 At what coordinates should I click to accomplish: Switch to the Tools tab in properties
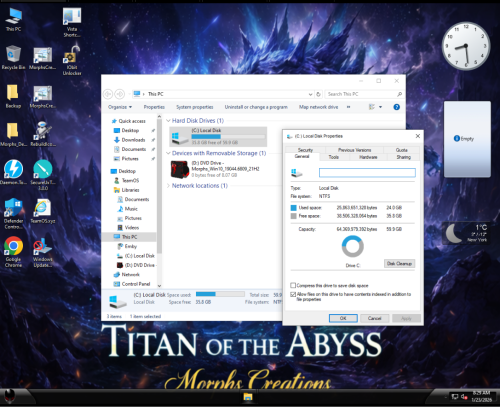(x=334, y=157)
